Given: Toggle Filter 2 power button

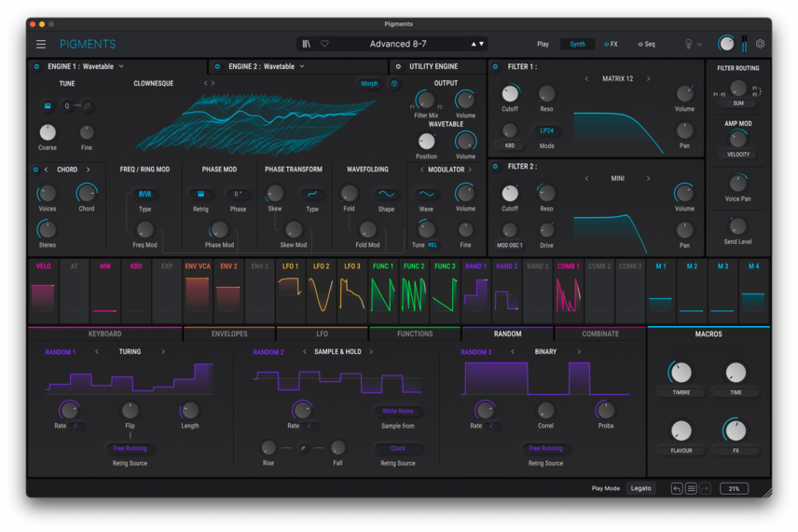Looking at the screenshot, I should point(495,167).
